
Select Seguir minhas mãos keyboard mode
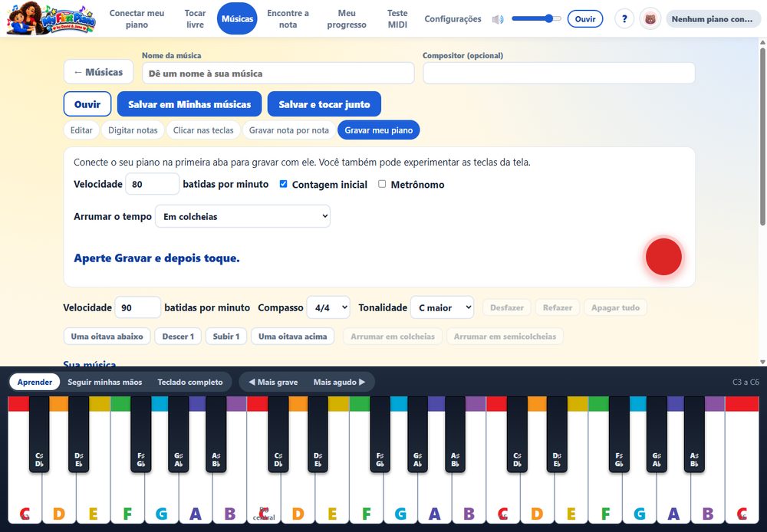point(104,382)
